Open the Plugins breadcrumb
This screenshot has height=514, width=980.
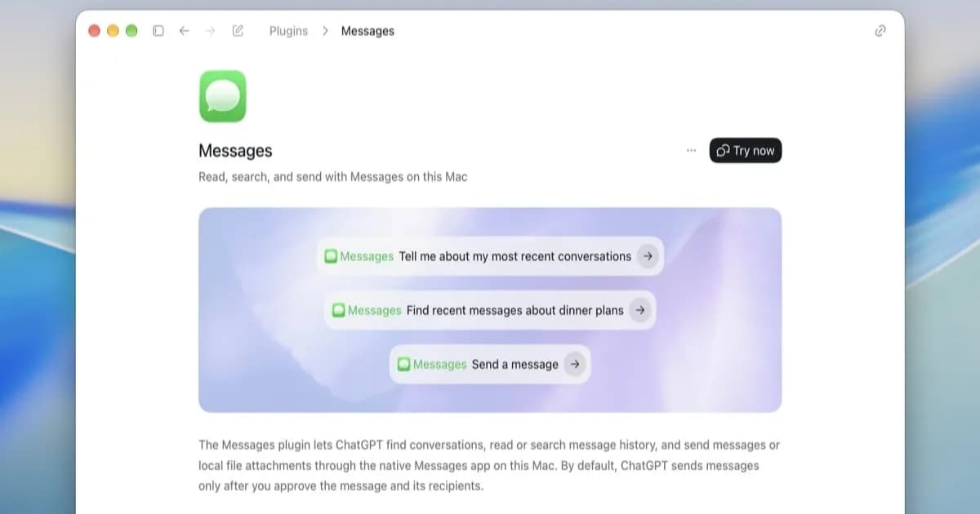point(288,31)
